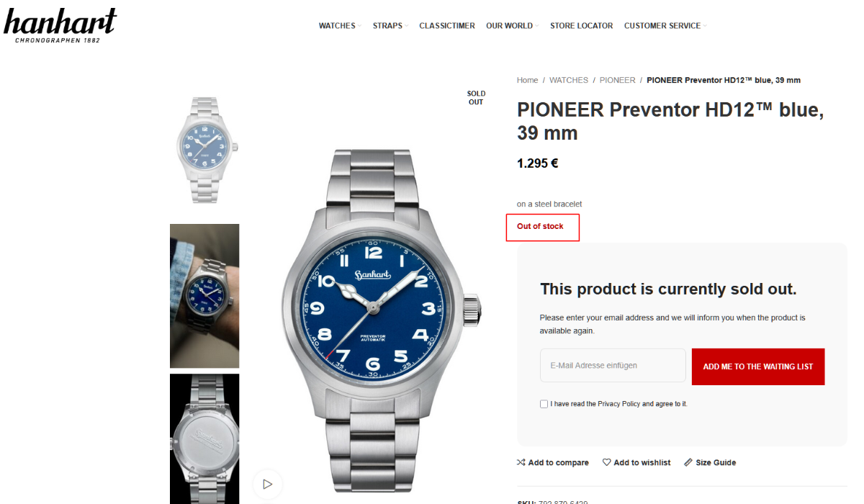The image size is (864, 504).
Task: Agree to the Privacy Policy checkbox
Action: tap(544, 404)
